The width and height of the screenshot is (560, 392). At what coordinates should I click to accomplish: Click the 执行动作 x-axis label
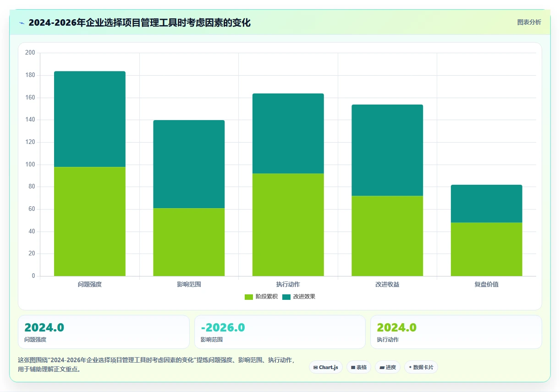pos(288,284)
